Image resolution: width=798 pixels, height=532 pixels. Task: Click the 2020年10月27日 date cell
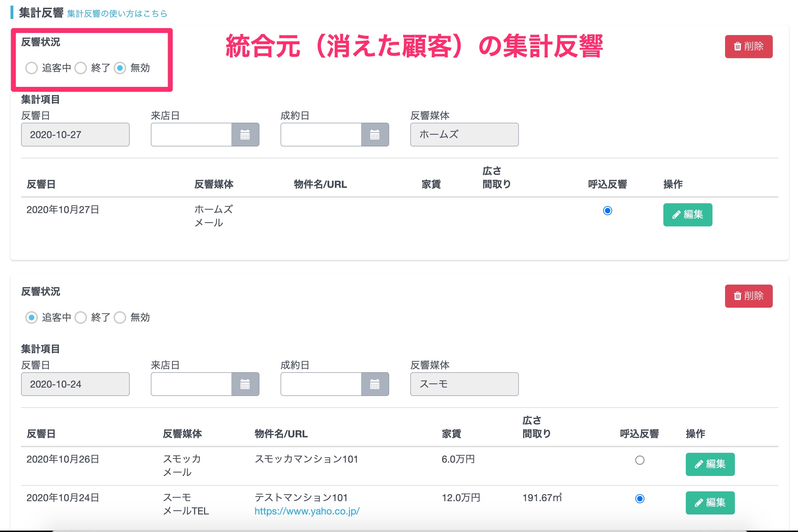63,210
